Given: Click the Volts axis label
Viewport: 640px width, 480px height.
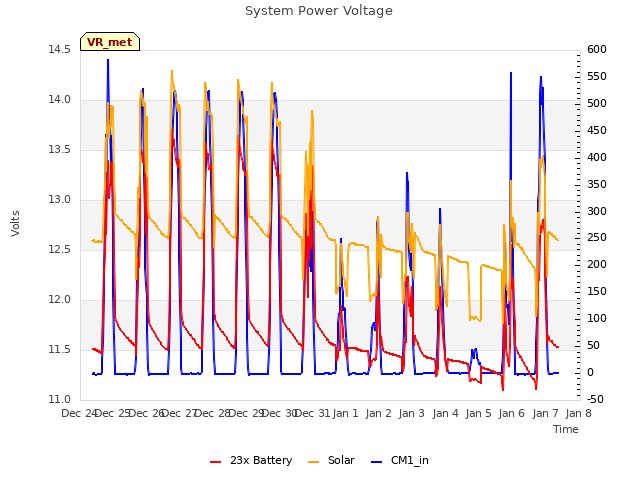Looking at the screenshot, I should click(15, 224).
